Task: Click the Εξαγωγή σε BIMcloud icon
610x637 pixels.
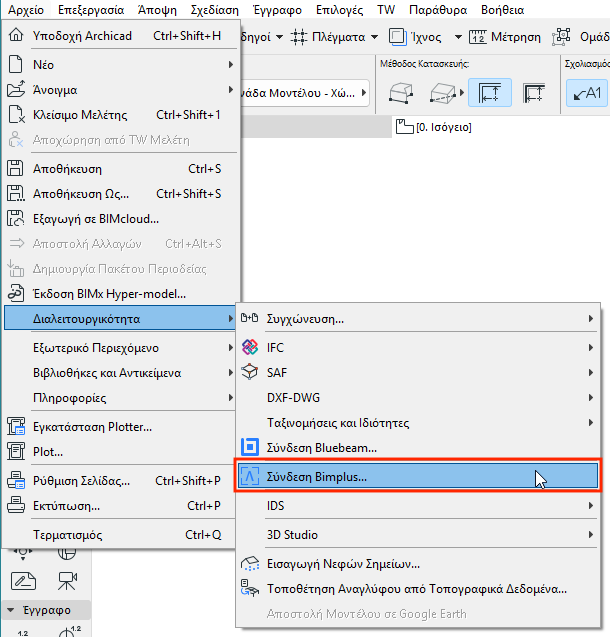Action: [x=16, y=219]
